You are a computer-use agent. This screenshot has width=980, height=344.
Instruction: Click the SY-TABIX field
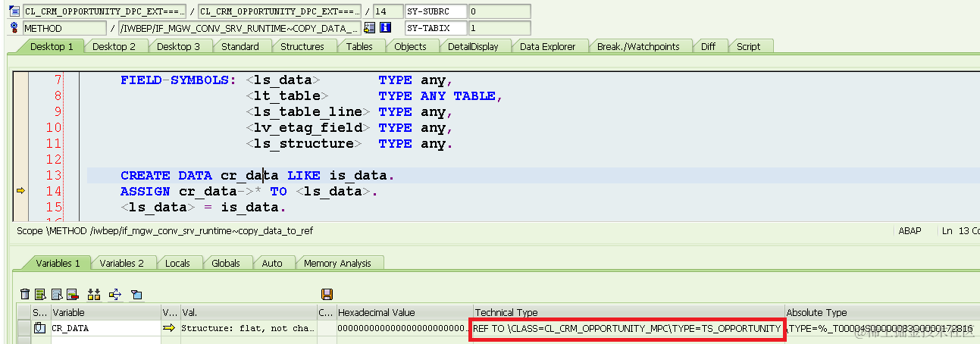pos(435,28)
